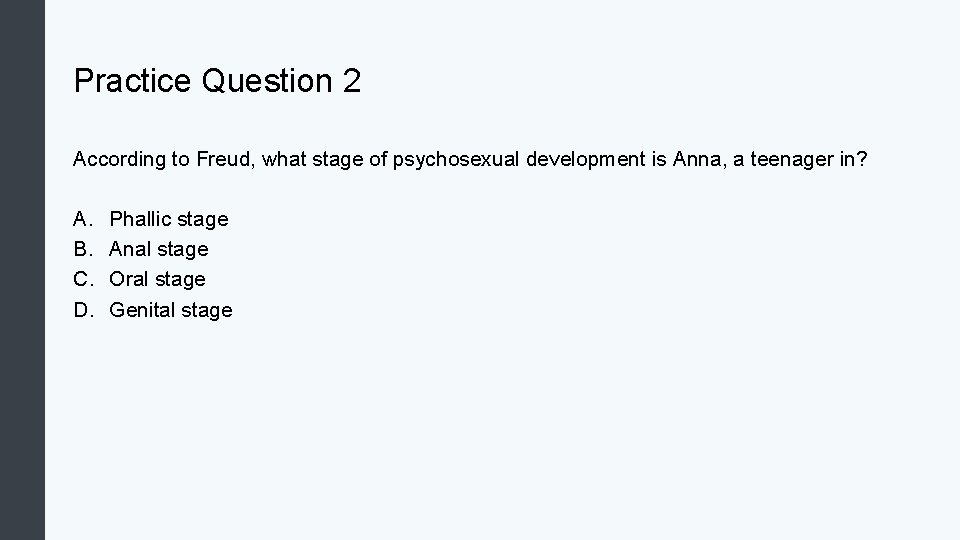The width and height of the screenshot is (960, 540).
Task: Click the word psychosexual in the question
Action: click(x=456, y=159)
